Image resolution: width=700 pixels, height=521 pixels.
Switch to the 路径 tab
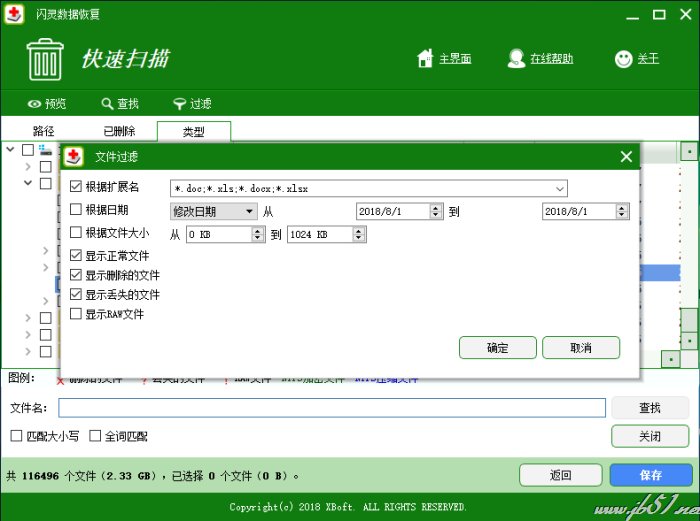44,131
